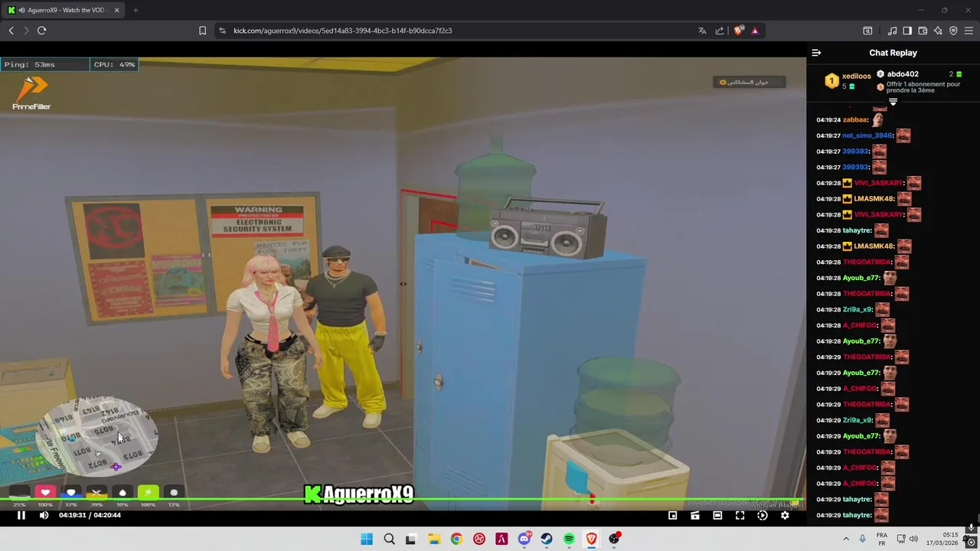The width and height of the screenshot is (980, 551).
Task: Open Spotify from the taskbar
Action: click(x=569, y=539)
